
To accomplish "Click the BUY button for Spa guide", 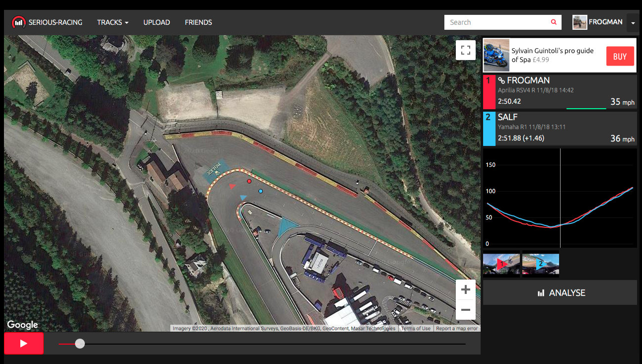I will click(x=620, y=56).
